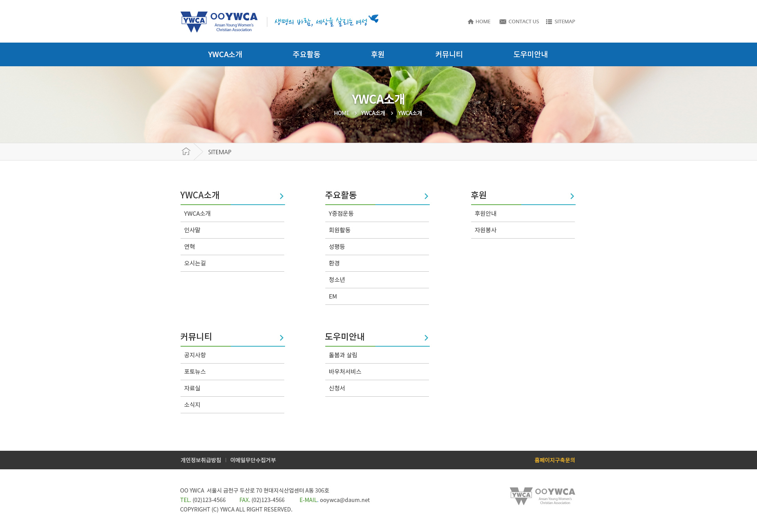Open the YWCA소개 section via its arrow
The height and width of the screenshot is (532, 757).
pos(281,196)
